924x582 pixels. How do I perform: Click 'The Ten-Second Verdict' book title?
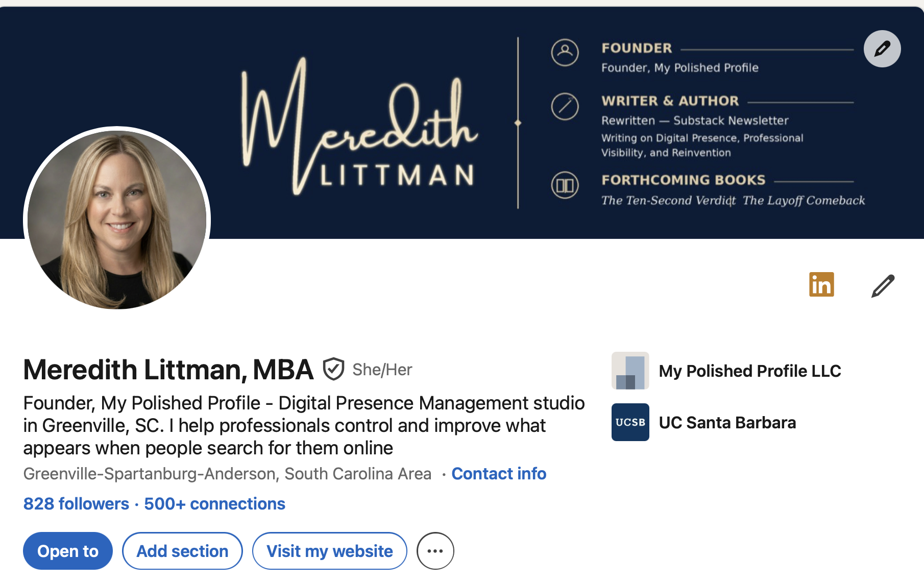tap(669, 200)
